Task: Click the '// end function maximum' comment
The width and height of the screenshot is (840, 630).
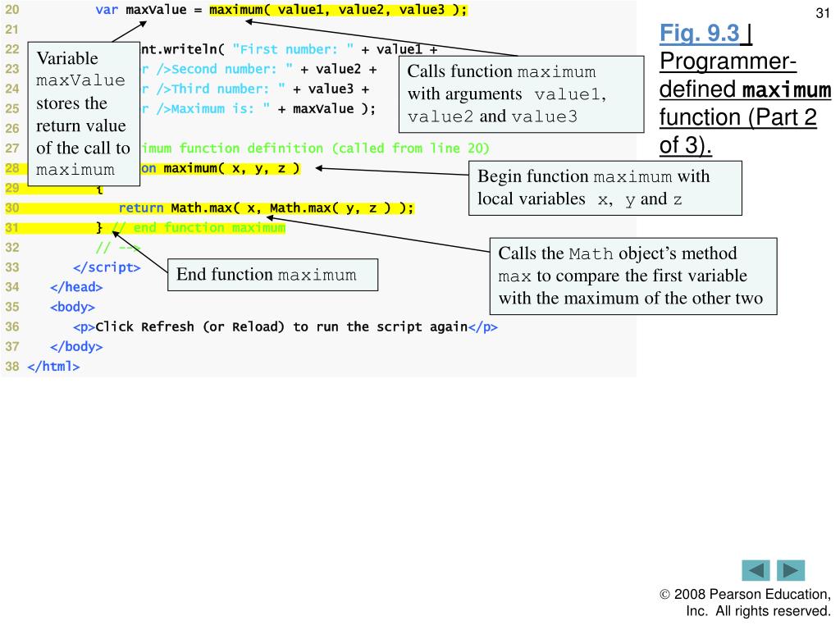Action: pyautogui.click(x=199, y=228)
